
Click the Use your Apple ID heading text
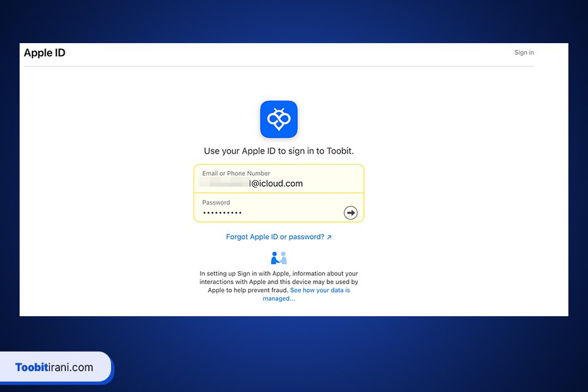(x=279, y=151)
